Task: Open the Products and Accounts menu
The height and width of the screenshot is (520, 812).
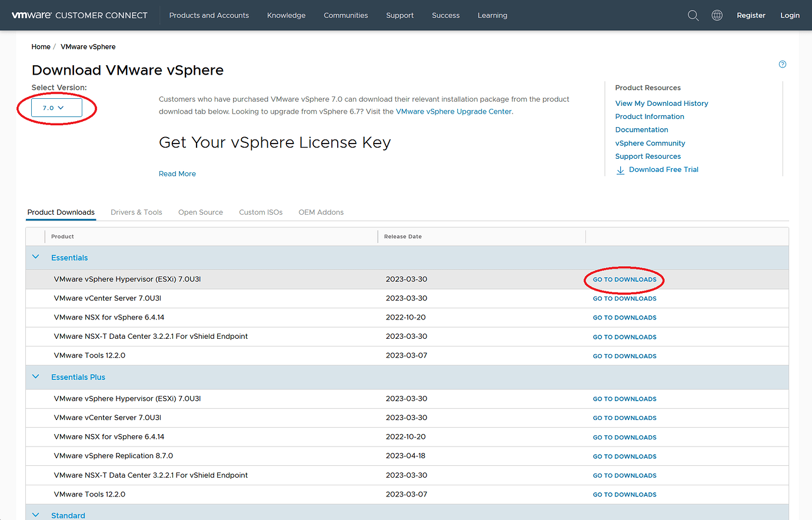Action: [209, 15]
